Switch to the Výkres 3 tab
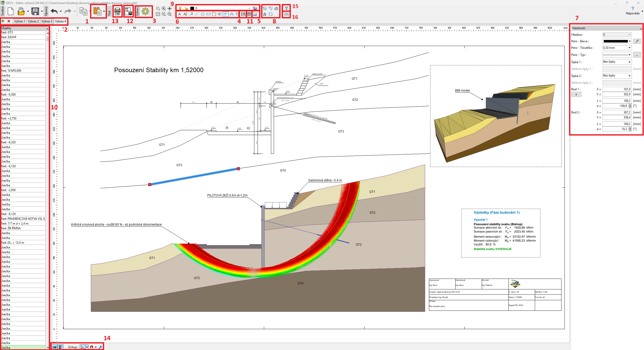644x350 pixels. point(47,21)
